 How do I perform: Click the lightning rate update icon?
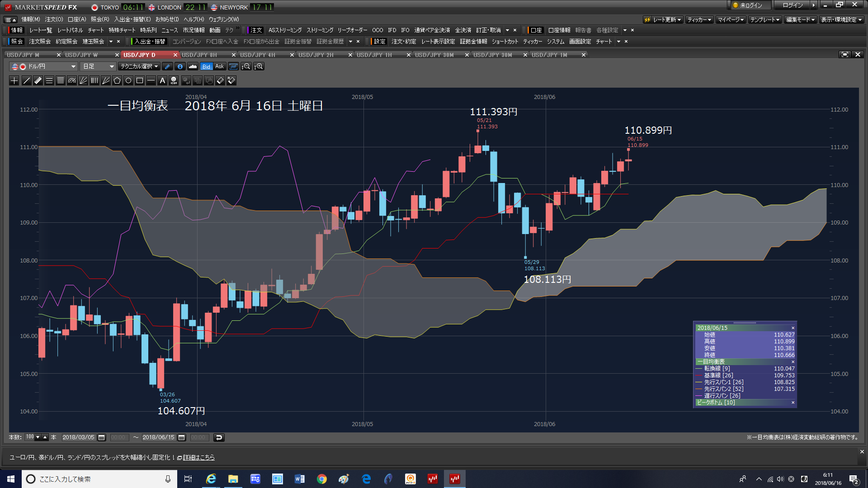[x=647, y=20]
